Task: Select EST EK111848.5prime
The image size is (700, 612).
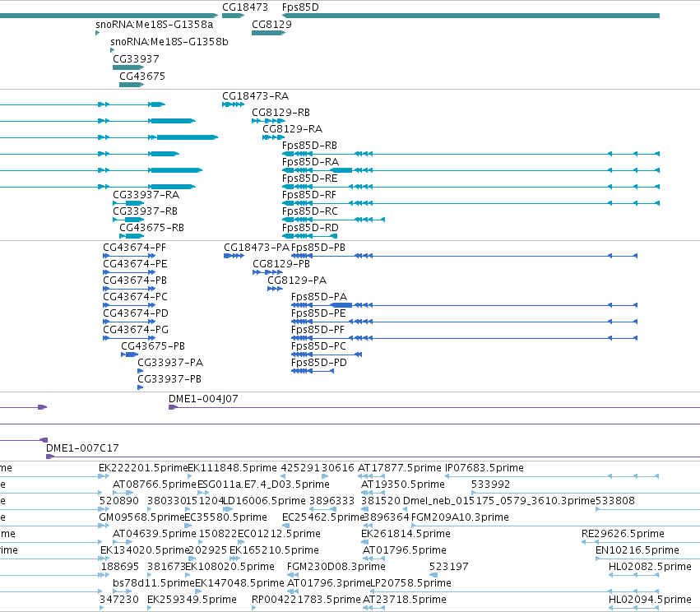Action: [232, 468]
